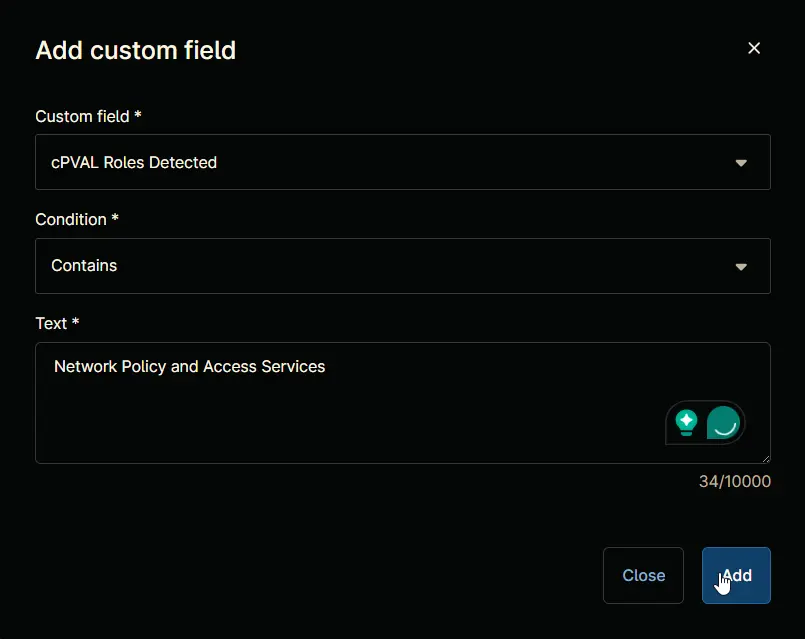Viewport: 805px width, 639px height.
Task: Click the Condition label
Action: tap(76, 220)
